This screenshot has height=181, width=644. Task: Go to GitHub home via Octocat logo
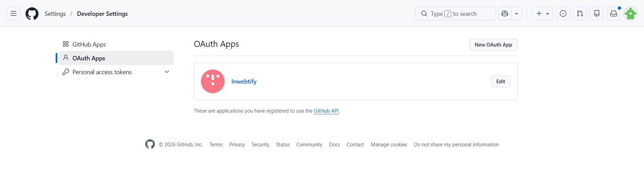click(32, 14)
